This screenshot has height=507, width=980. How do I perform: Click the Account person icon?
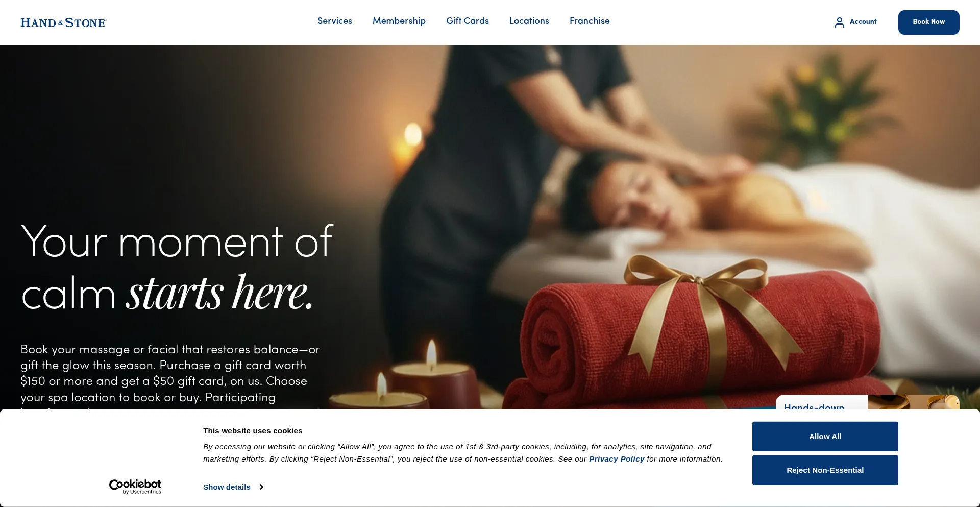coord(839,22)
